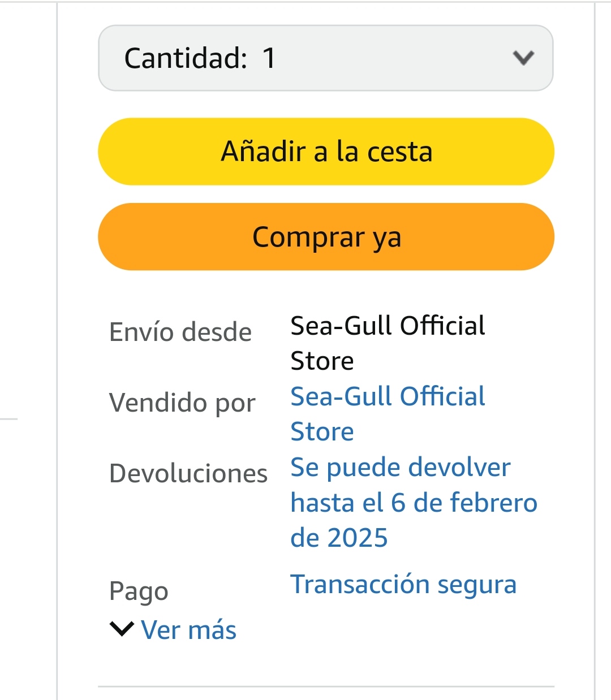Image resolution: width=611 pixels, height=700 pixels.
Task: Open the Cantidad quantity dropdown
Action: coord(325,58)
